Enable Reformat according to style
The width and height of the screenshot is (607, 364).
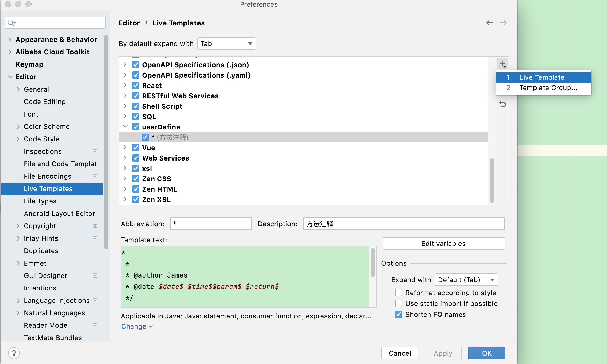(398, 293)
